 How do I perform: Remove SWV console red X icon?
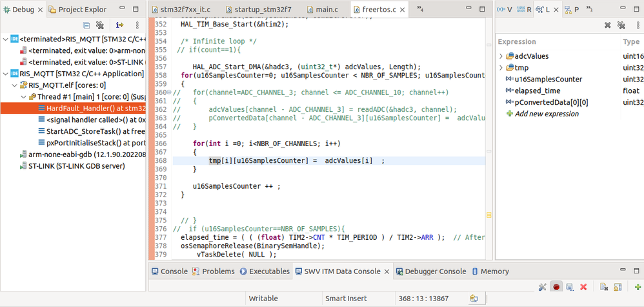coord(583,287)
